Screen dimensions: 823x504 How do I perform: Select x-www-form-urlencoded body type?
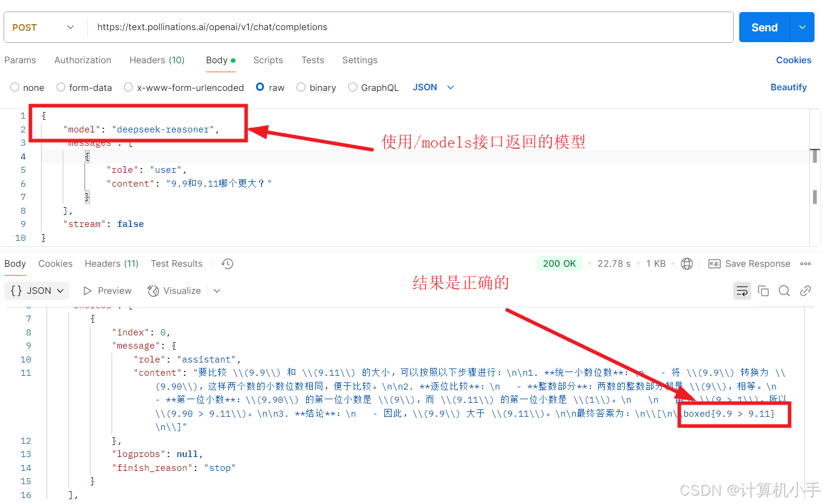pos(184,87)
